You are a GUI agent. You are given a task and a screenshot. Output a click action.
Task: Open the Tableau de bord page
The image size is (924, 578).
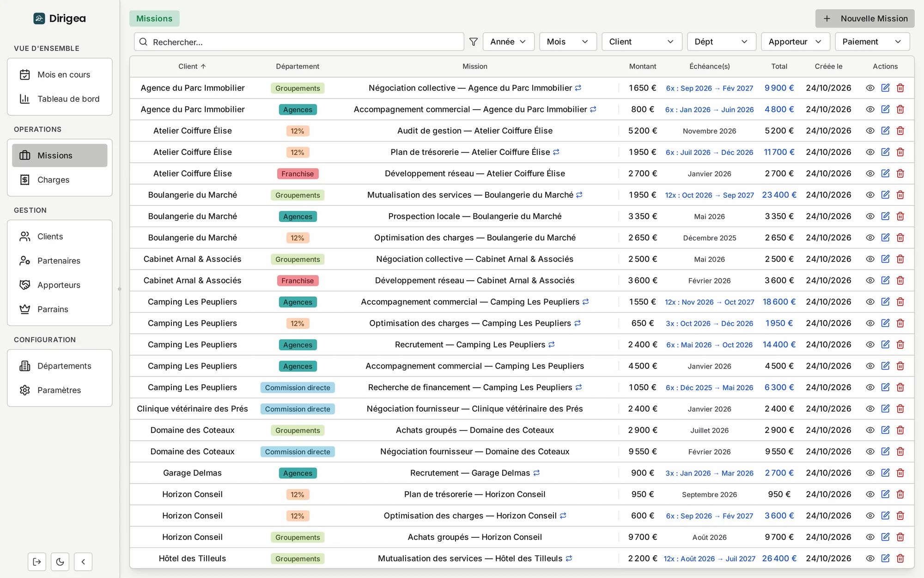point(60,98)
